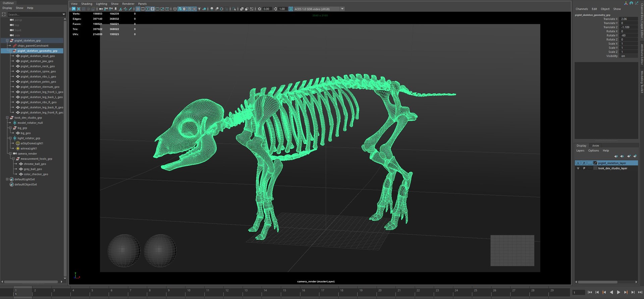Toggle playback P box of look_dev_studio_layer
This screenshot has width=644, height=299.
(x=584, y=168)
